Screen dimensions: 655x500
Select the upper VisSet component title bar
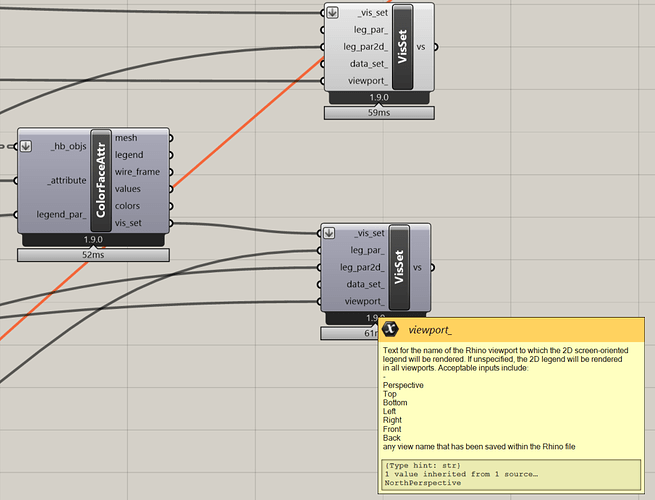pos(402,46)
